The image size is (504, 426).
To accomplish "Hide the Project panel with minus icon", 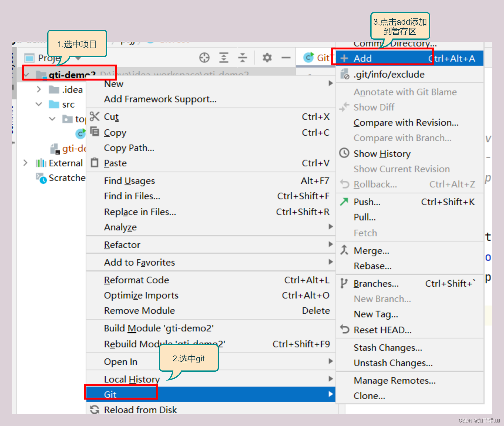I will click(286, 58).
